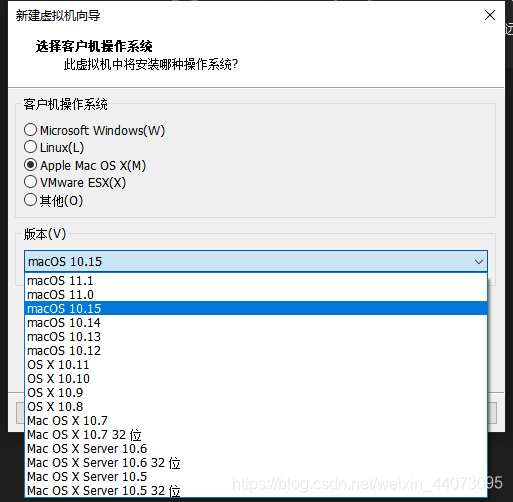513x502 pixels.
Task: Select the Microsoft Windows radio button
Action: click(30, 130)
